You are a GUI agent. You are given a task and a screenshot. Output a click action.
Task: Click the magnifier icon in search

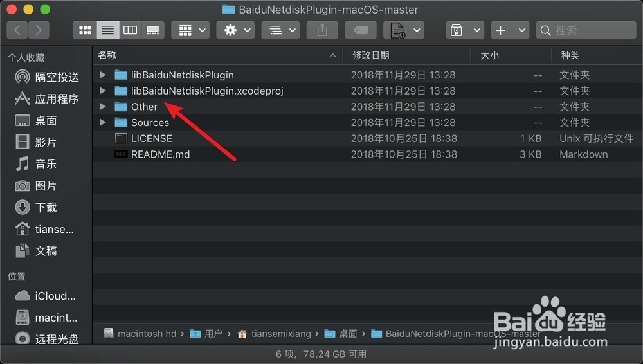[x=545, y=30]
